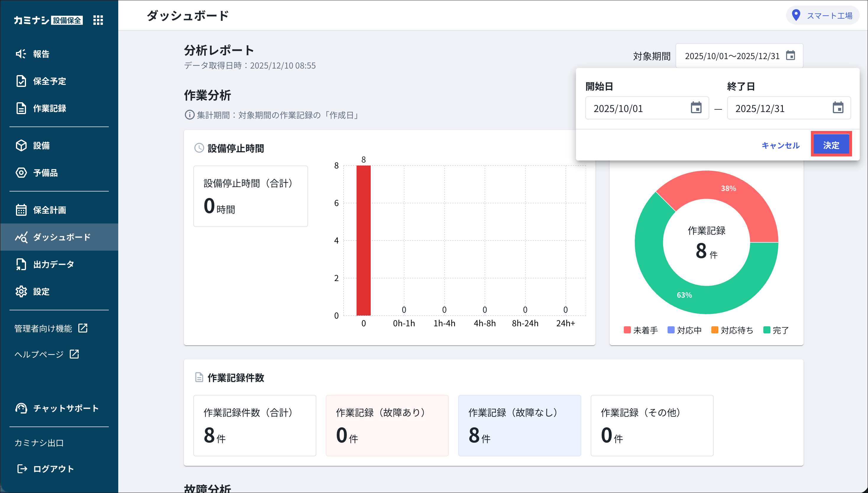Open calendar icon in 対象期間 field
Screen dimensions: 868x493
pos(791,56)
